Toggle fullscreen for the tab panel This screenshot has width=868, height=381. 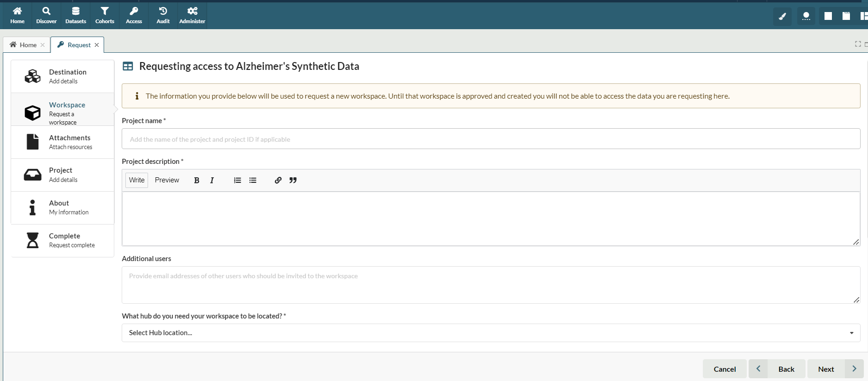pyautogui.click(x=857, y=44)
